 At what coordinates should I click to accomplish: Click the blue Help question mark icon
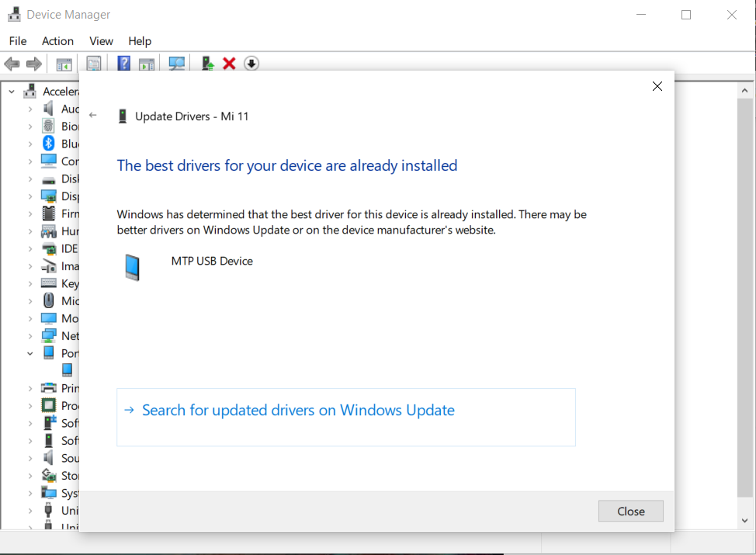tap(124, 63)
